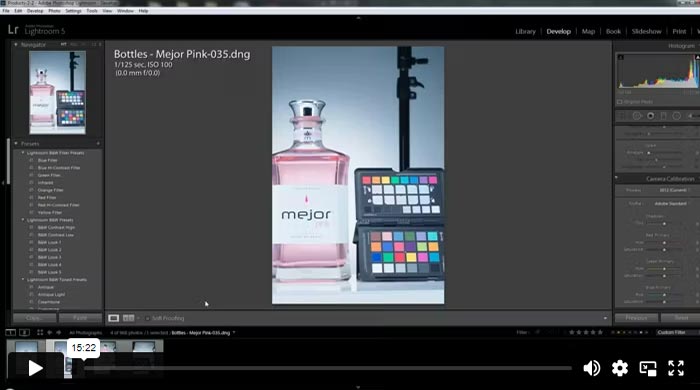Open Grid view from filmstrip bar
This screenshot has height=390, width=700.
coord(40,332)
